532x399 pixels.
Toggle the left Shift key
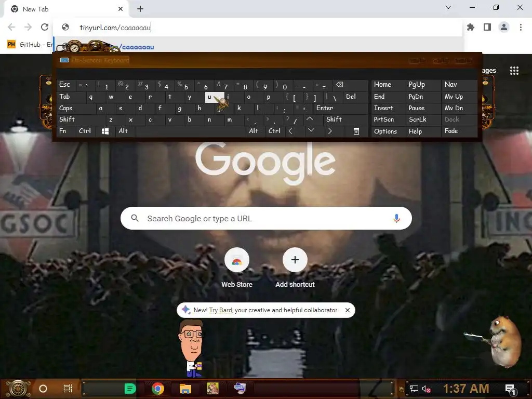81,119
